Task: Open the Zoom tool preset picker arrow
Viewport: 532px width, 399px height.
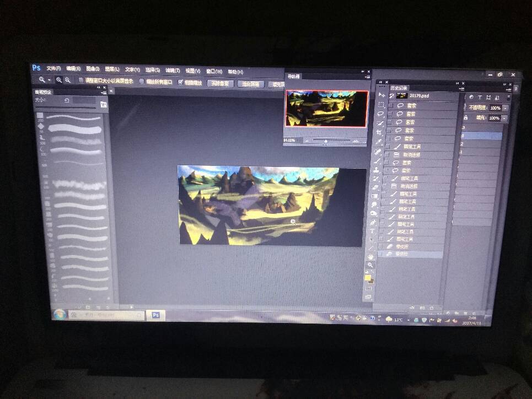Action: (49, 80)
